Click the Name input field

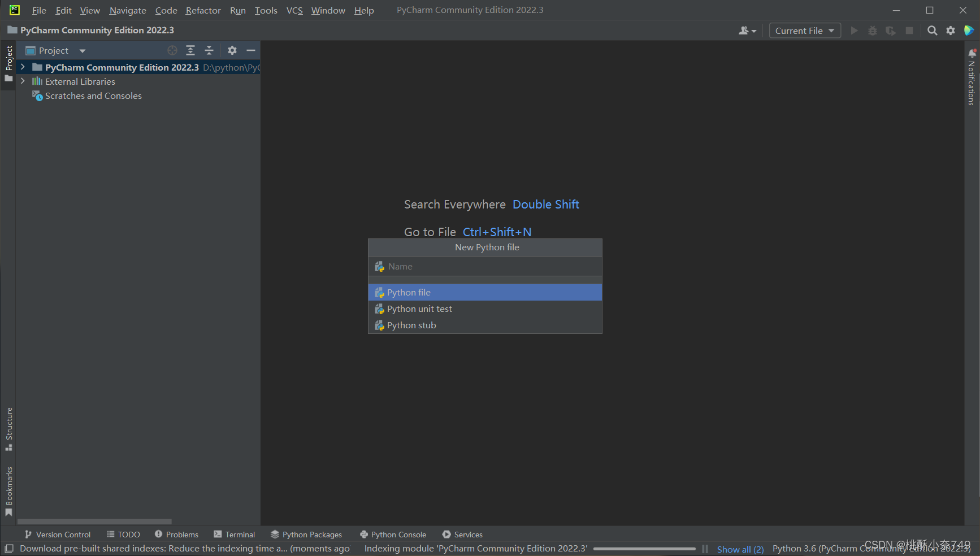[x=485, y=266]
